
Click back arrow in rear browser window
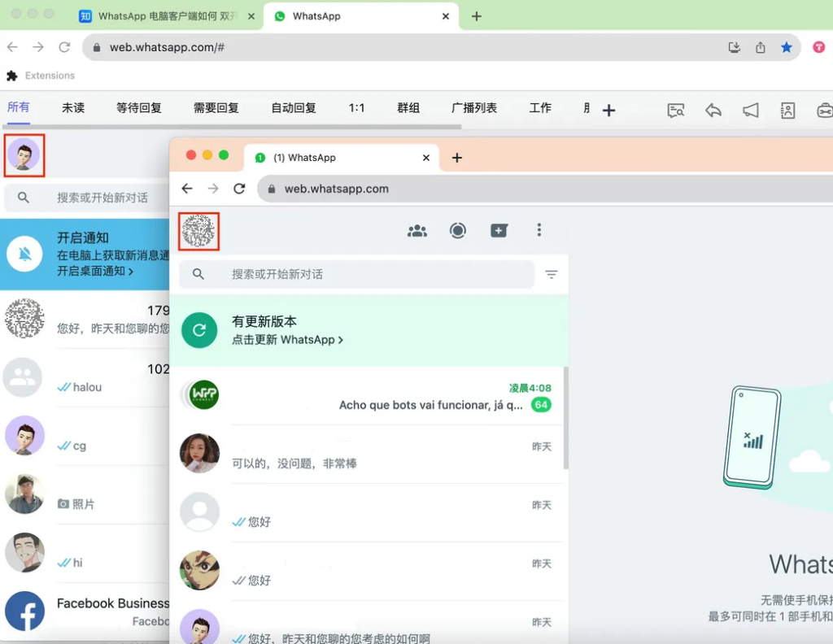(12, 47)
